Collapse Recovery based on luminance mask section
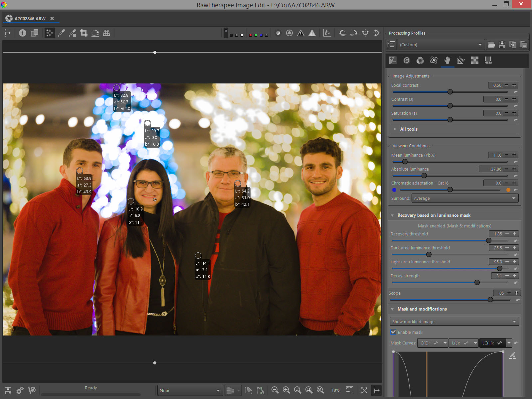 393,215
